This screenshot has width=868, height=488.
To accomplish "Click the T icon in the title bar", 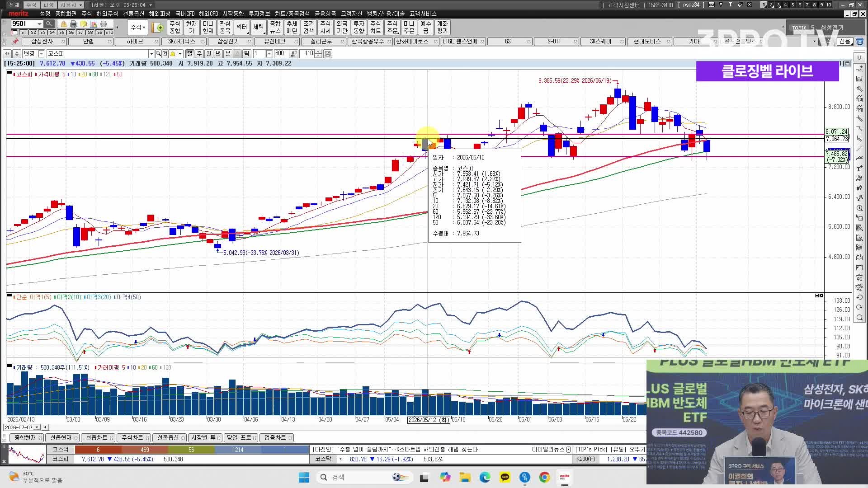I will pyautogui.click(x=730, y=5).
